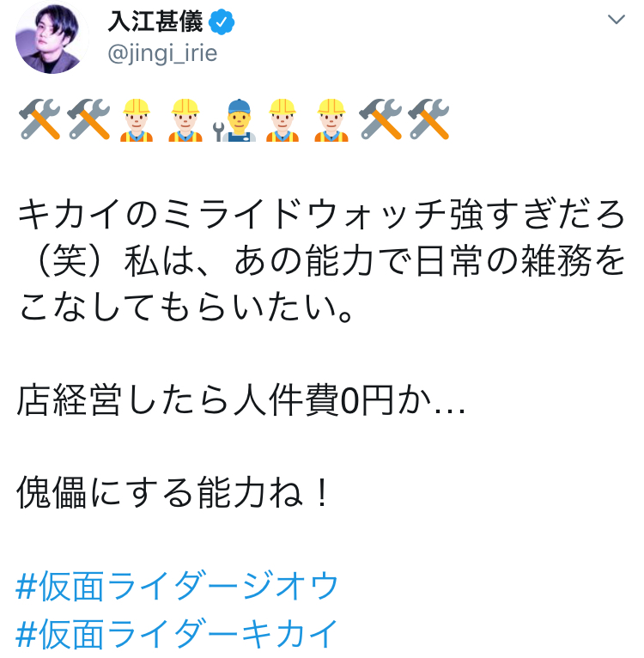Screen dimensions: 644x658
Task: Click the third hammer and wrench emoji
Action: click(380, 119)
